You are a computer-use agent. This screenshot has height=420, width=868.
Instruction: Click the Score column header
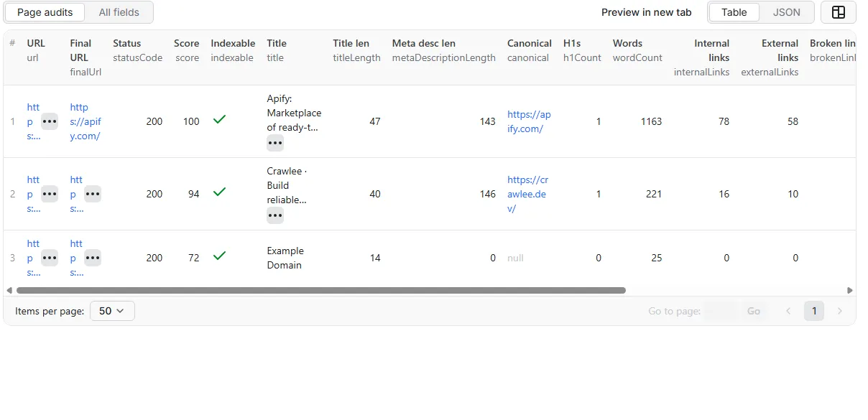pyautogui.click(x=186, y=50)
